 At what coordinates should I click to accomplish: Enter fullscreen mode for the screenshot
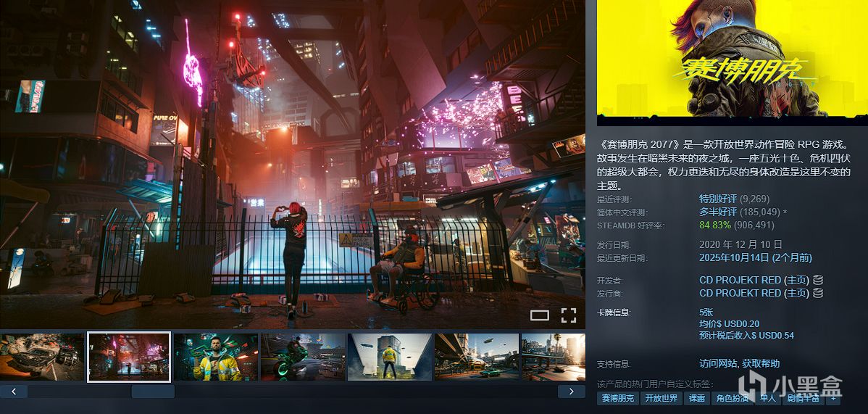click(569, 315)
